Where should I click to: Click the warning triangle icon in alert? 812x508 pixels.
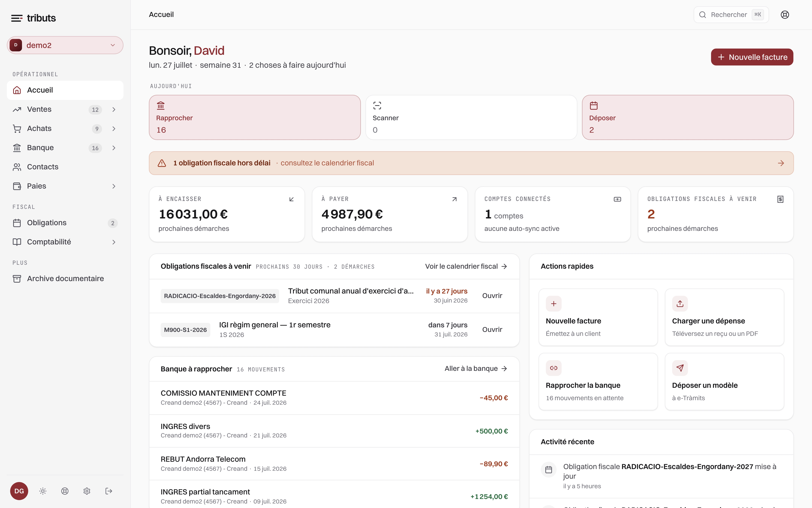coord(162,163)
